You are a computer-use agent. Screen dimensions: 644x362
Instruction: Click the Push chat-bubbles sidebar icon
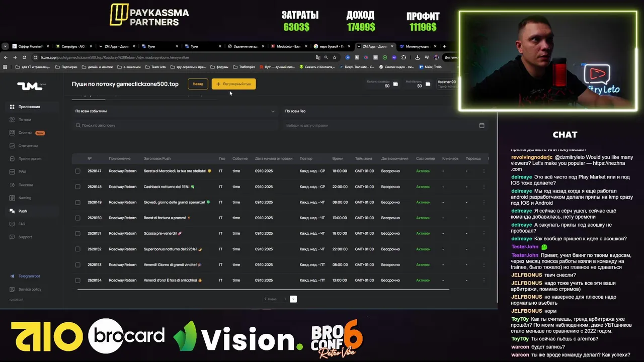13,211
